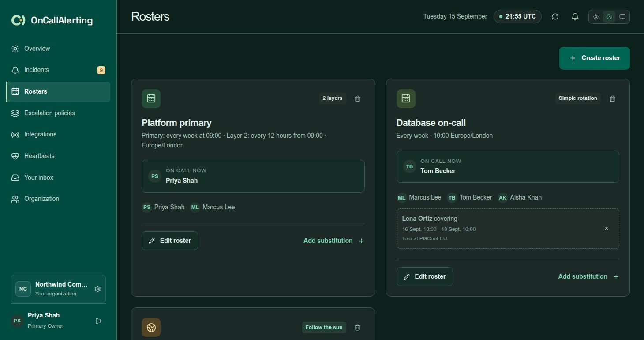644x340 pixels.
Task: Open notifications bell in header
Action: [575, 17]
